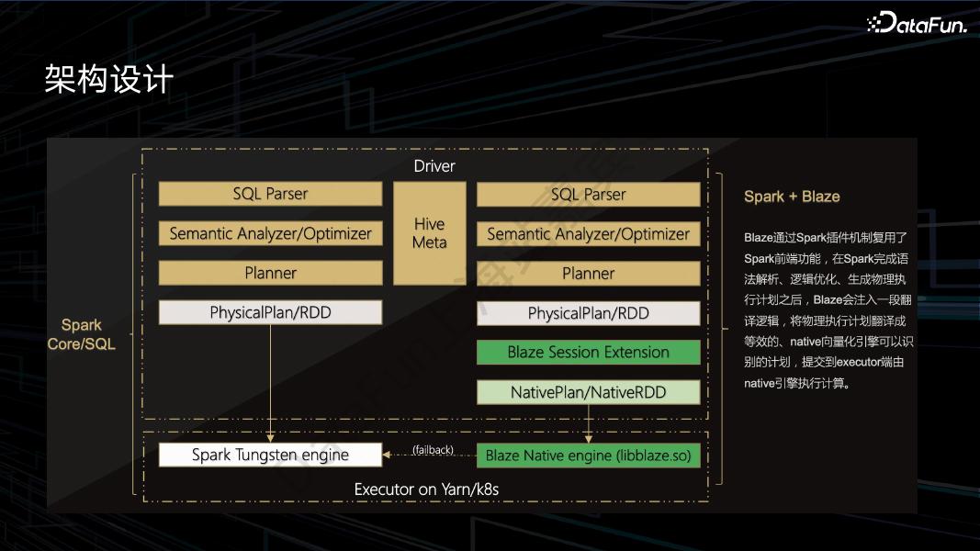Select the right Semantic Analyzer/Optimizer block

[588, 233]
